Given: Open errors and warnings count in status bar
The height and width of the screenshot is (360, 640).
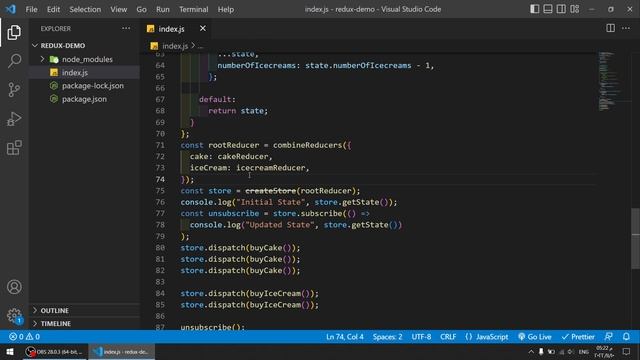Looking at the screenshot, I should [24, 337].
